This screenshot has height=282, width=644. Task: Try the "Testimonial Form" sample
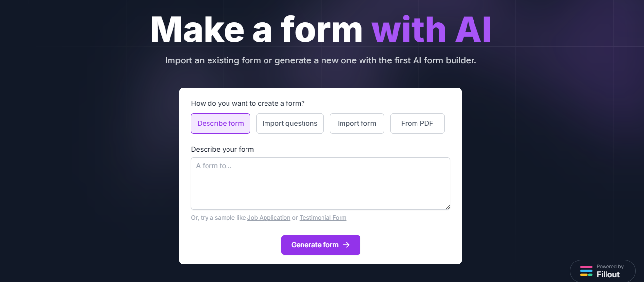tap(322, 217)
